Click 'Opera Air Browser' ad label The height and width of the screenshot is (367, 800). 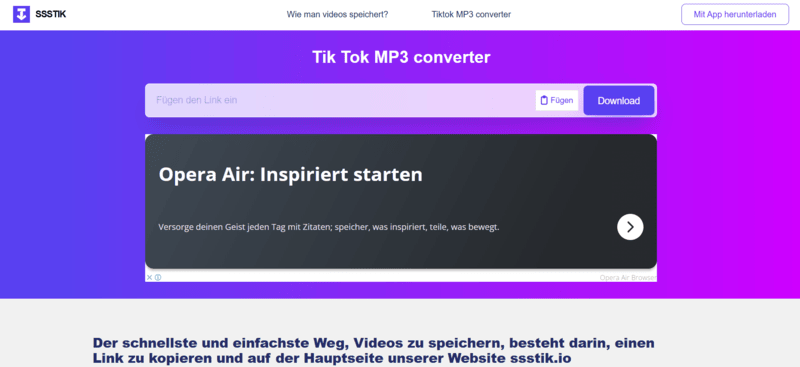[x=628, y=278]
